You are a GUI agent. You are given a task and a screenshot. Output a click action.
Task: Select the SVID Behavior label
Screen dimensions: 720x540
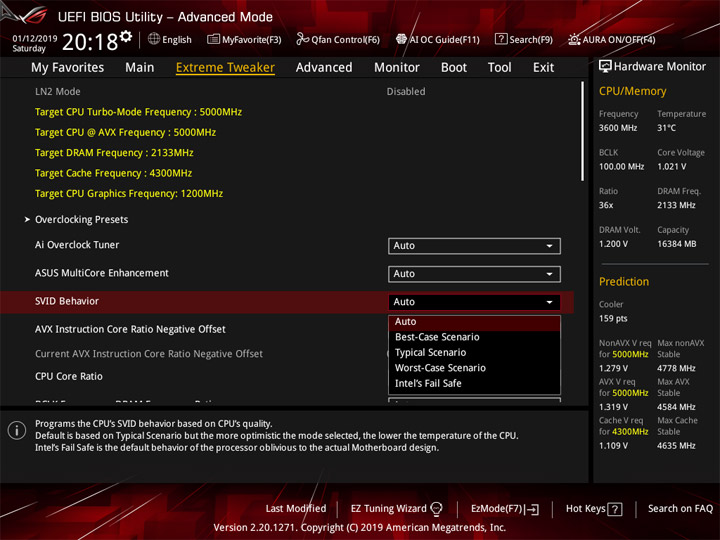pyautogui.click(x=67, y=301)
